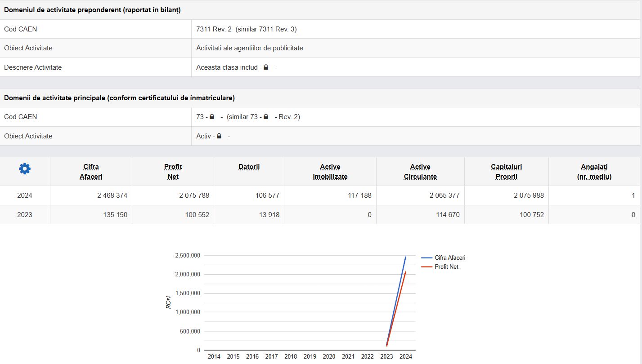The image size is (642, 364).
Task: Select the Cifra Afaceri column header
Action: point(91,172)
